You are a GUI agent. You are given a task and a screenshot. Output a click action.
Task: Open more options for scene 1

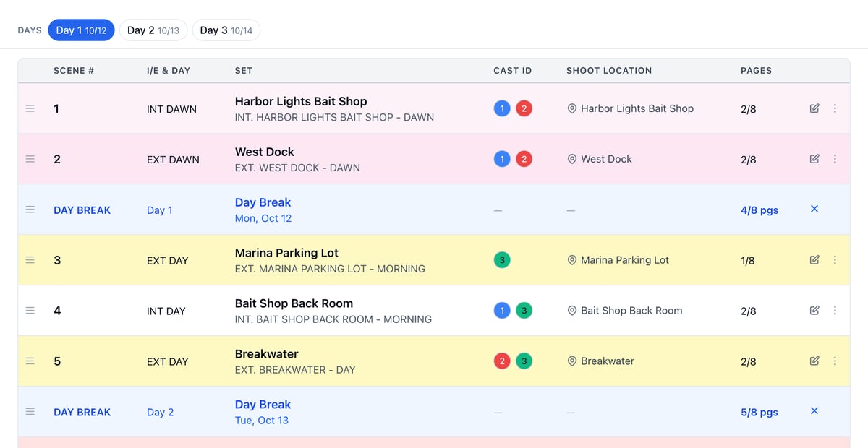click(x=835, y=108)
